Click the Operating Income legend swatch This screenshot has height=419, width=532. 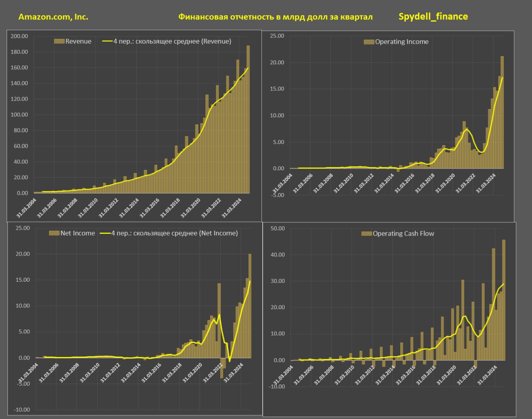(369, 42)
